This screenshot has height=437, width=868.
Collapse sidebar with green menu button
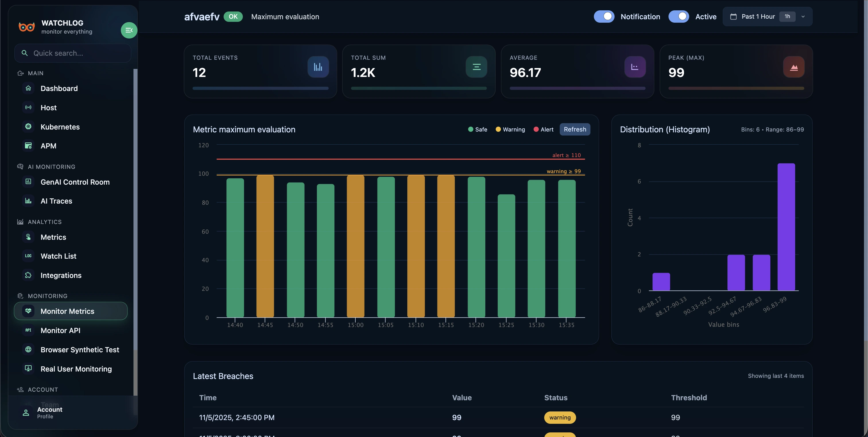pyautogui.click(x=129, y=30)
